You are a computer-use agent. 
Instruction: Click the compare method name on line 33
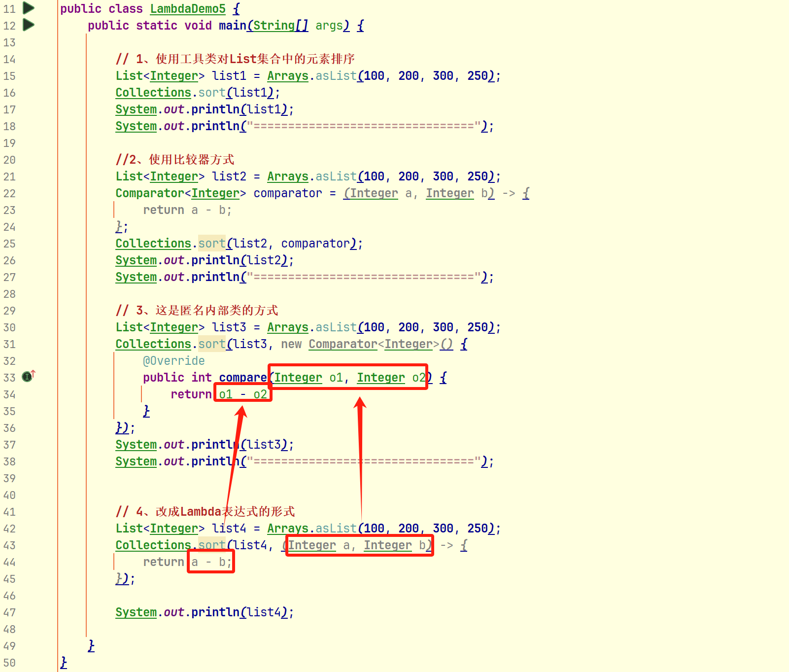[x=243, y=378]
